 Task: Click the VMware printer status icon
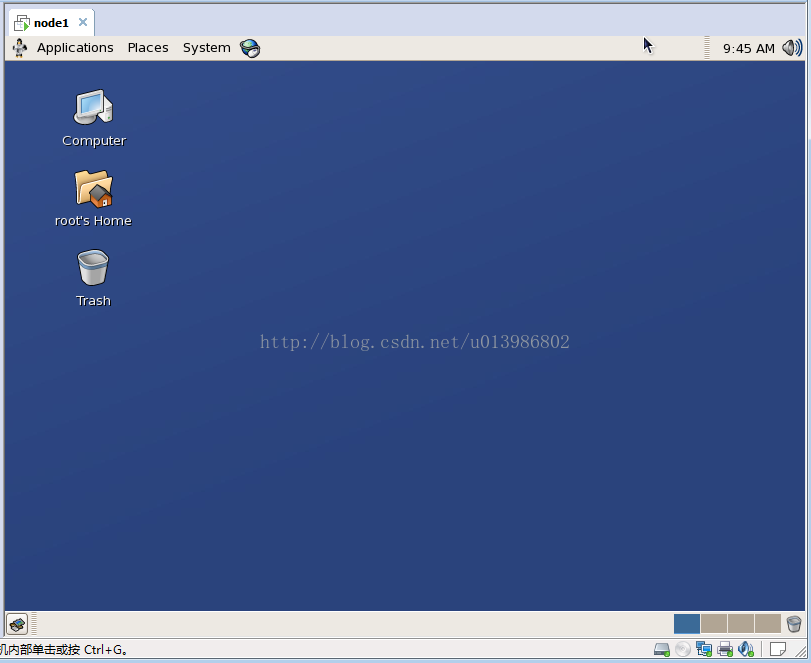[725, 649]
